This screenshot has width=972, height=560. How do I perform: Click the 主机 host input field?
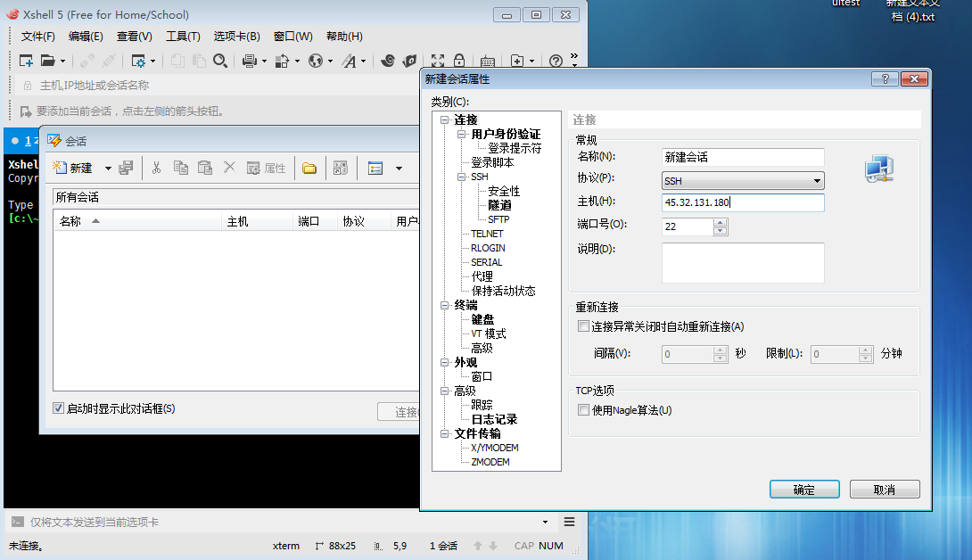[x=743, y=202]
